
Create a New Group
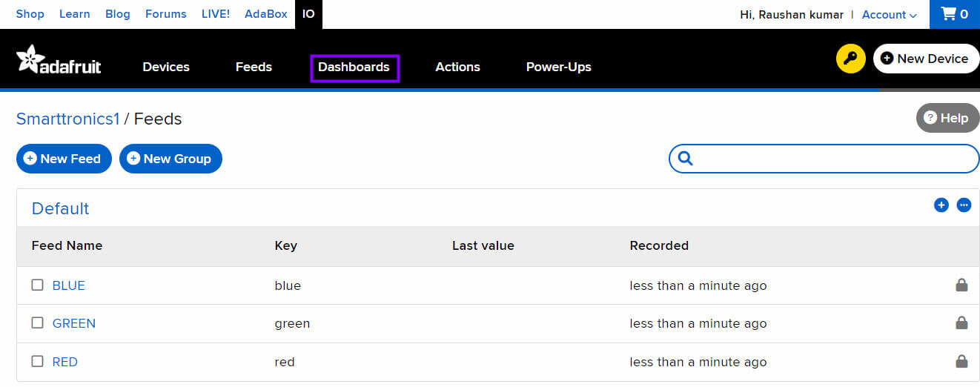coord(170,159)
